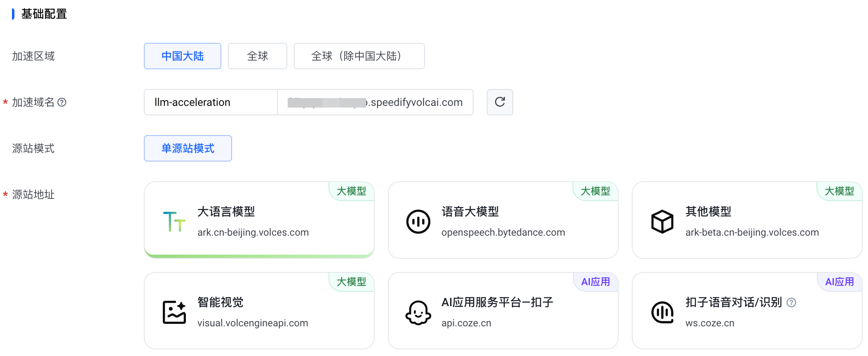Click the 加速区域 label

click(x=33, y=56)
